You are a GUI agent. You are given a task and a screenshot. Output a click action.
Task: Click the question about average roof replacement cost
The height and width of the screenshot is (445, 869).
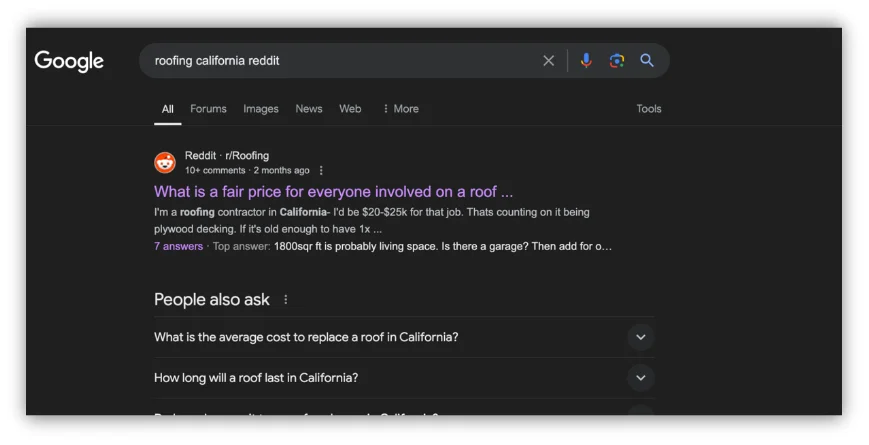coord(306,337)
